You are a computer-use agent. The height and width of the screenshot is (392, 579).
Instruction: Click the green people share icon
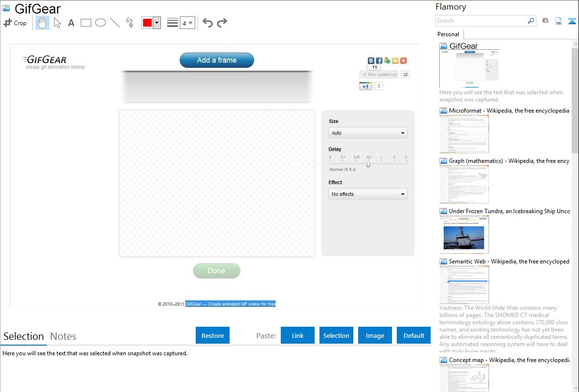tap(387, 60)
